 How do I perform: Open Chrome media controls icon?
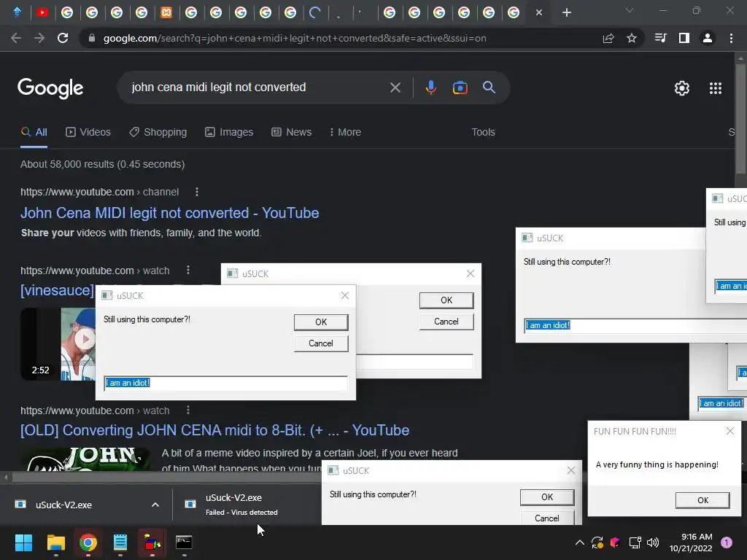pyautogui.click(x=660, y=38)
